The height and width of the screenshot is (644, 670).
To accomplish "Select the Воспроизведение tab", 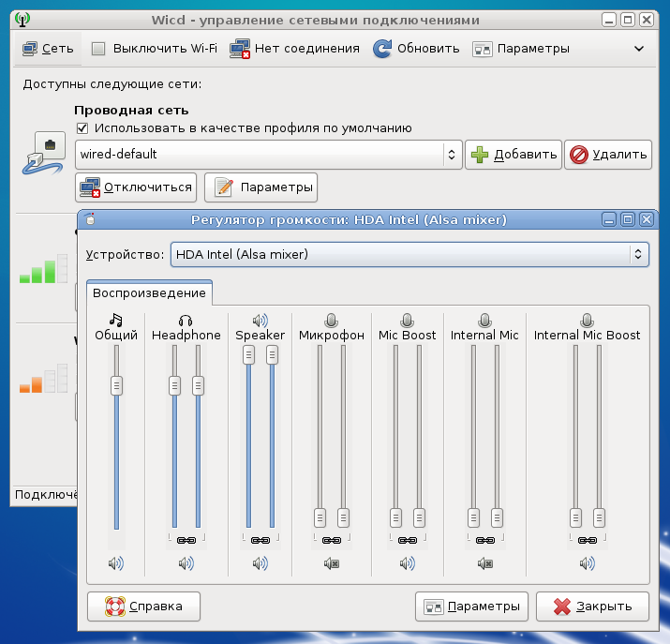I will [x=149, y=293].
